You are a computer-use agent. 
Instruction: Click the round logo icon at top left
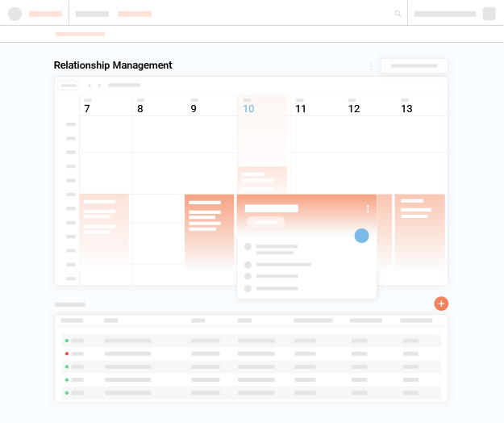(x=15, y=14)
